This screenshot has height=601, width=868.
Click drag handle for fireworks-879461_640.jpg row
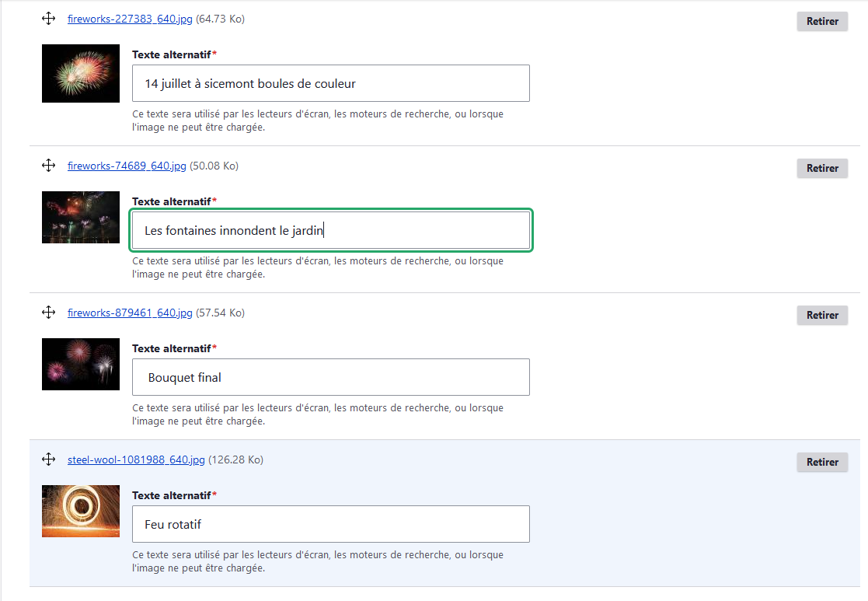point(48,313)
